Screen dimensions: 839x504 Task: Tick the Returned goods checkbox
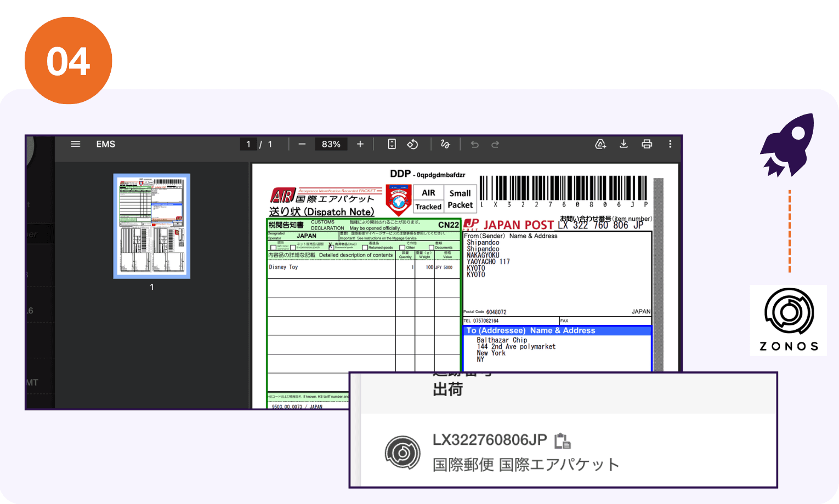click(x=365, y=248)
